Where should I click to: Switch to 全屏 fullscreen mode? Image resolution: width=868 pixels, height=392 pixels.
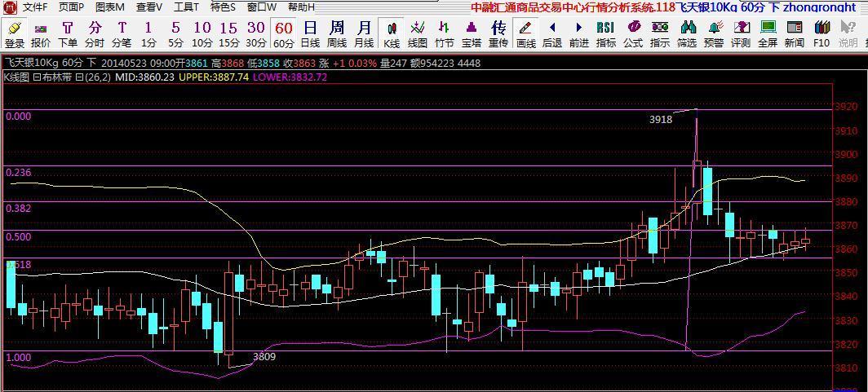pyautogui.click(x=768, y=33)
